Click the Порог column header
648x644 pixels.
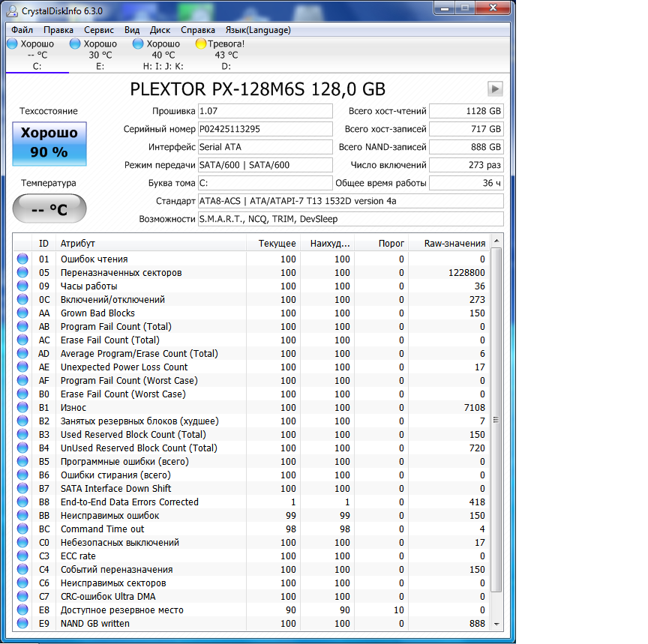point(381,244)
